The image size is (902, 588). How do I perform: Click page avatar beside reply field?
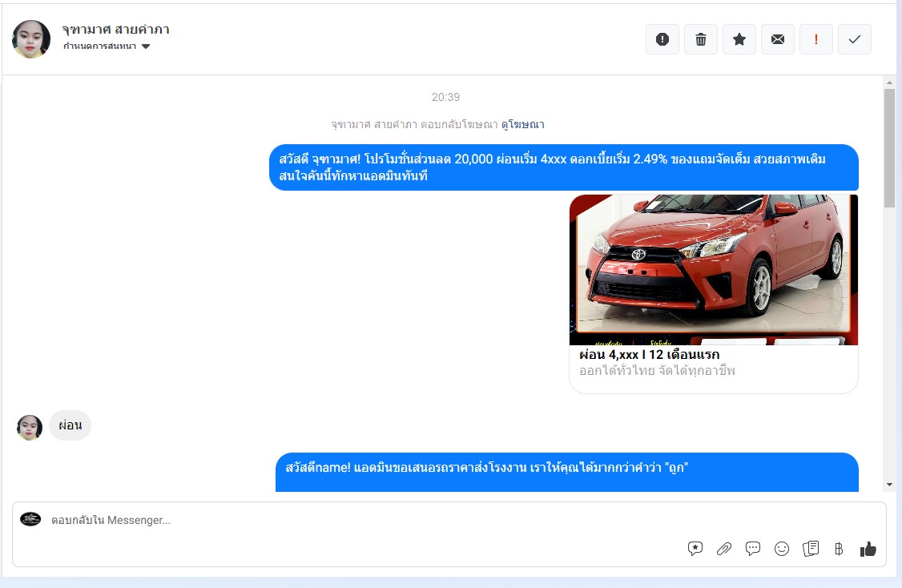pos(30,520)
